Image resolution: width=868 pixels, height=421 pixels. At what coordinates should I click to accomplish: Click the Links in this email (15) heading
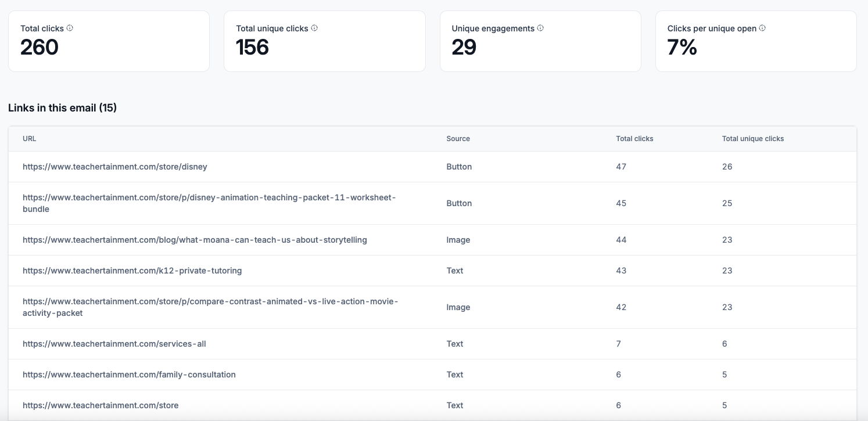62,108
